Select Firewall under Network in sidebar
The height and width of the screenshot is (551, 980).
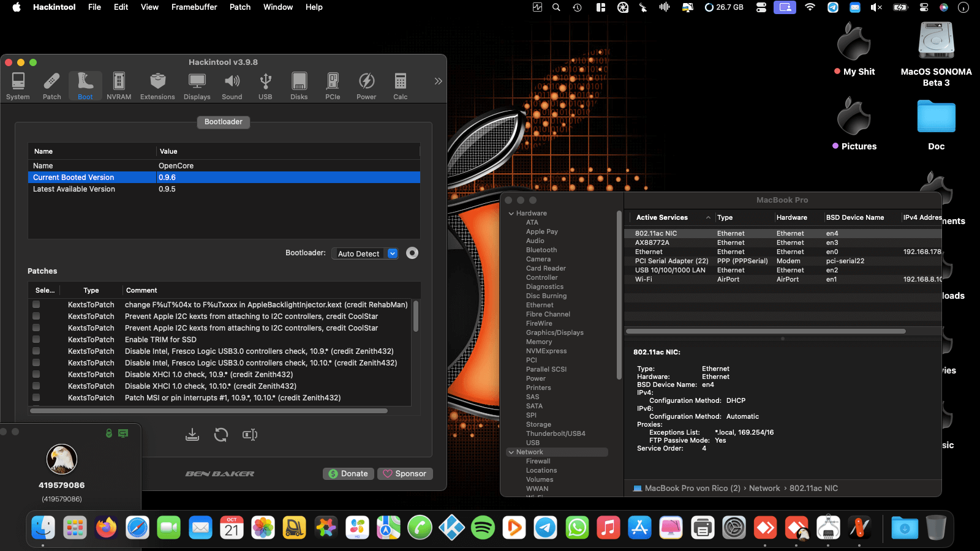click(538, 461)
